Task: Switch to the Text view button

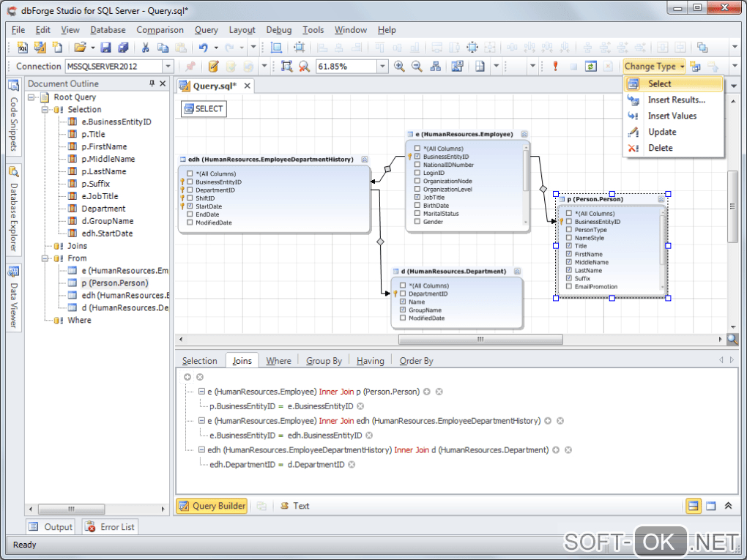Action: [294, 506]
